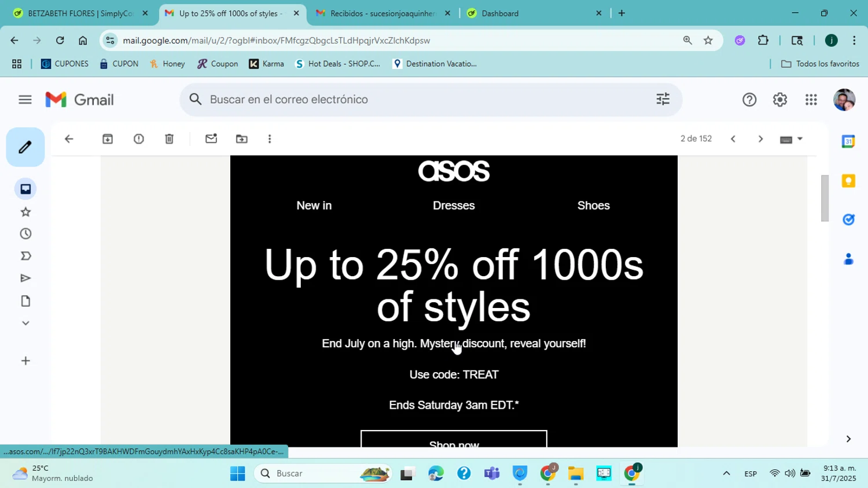Image resolution: width=868 pixels, height=488 pixels.
Task: Archive this email
Action: coord(108,139)
